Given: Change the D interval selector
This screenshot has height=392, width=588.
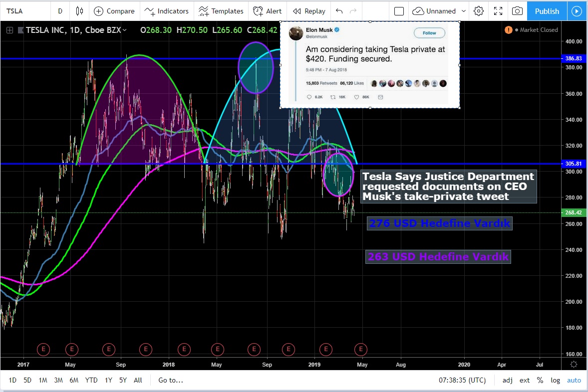Looking at the screenshot, I should [60, 11].
